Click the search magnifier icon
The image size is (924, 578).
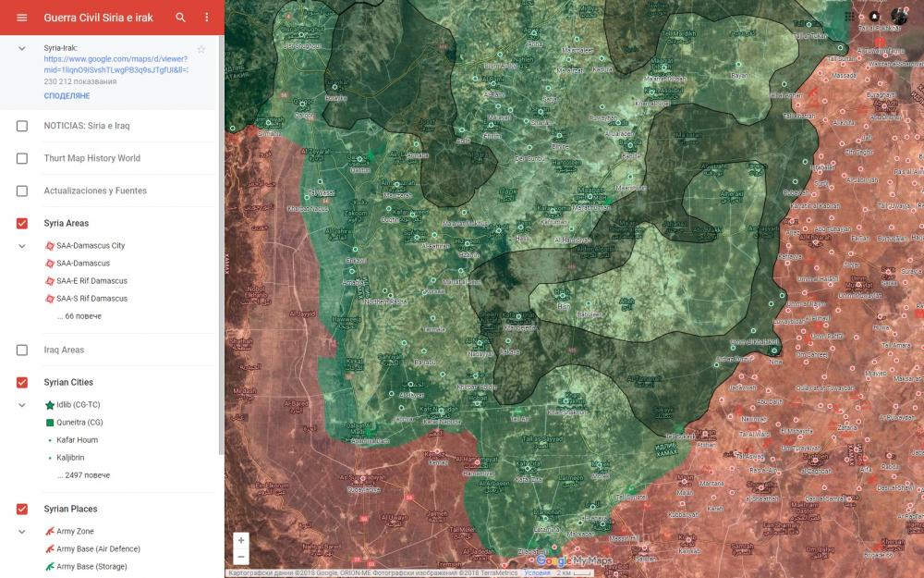(x=181, y=18)
